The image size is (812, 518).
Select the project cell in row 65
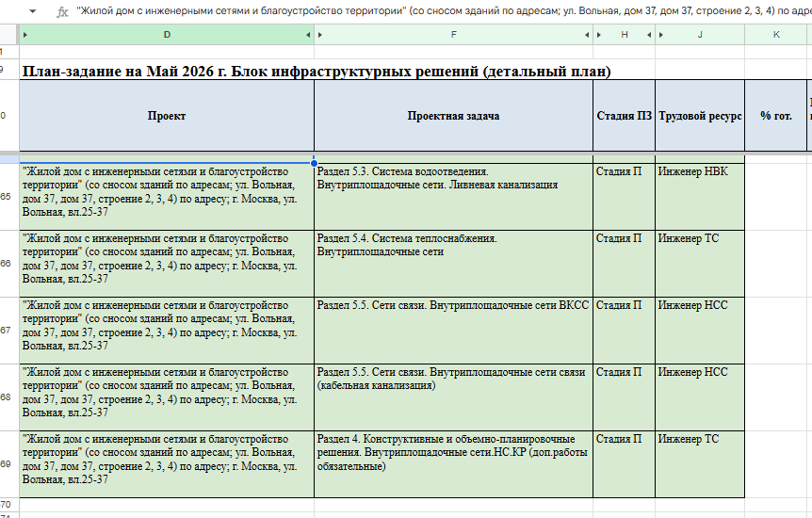pyautogui.click(x=167, y=197)
